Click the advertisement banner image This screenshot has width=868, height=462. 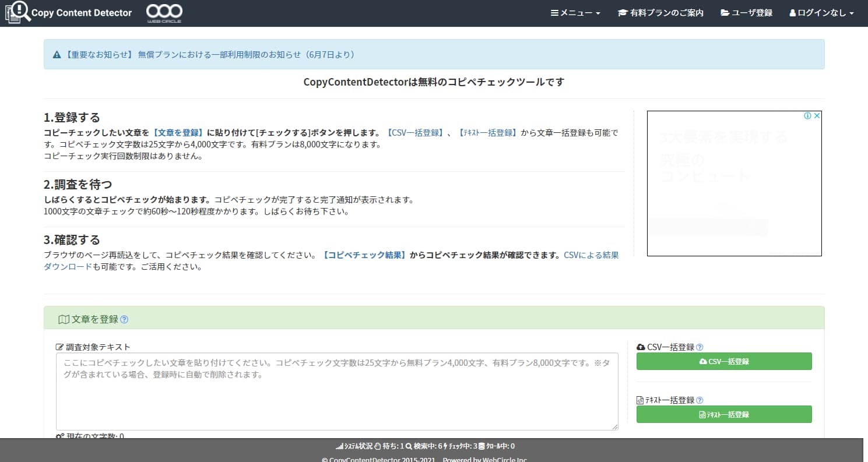point(734,184)
